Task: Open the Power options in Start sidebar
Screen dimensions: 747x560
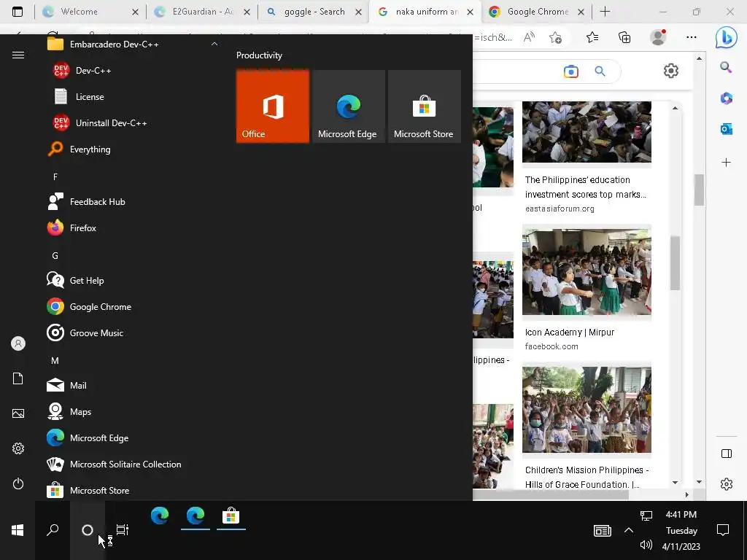Action: [18, 484]
